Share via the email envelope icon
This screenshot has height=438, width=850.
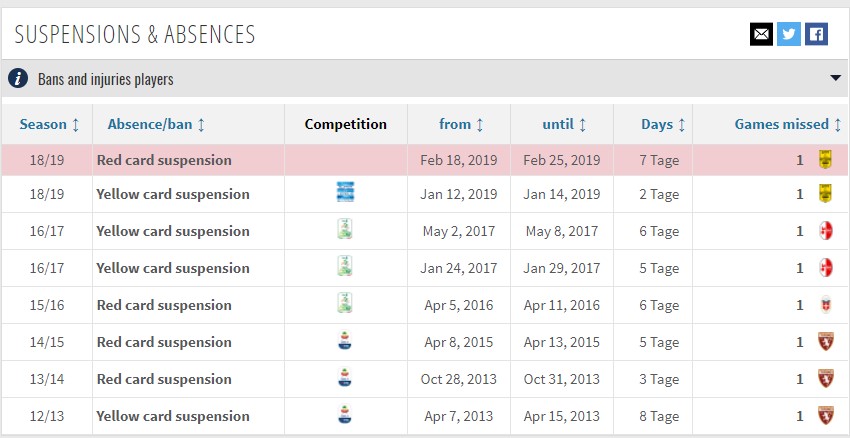coord(761,34)
